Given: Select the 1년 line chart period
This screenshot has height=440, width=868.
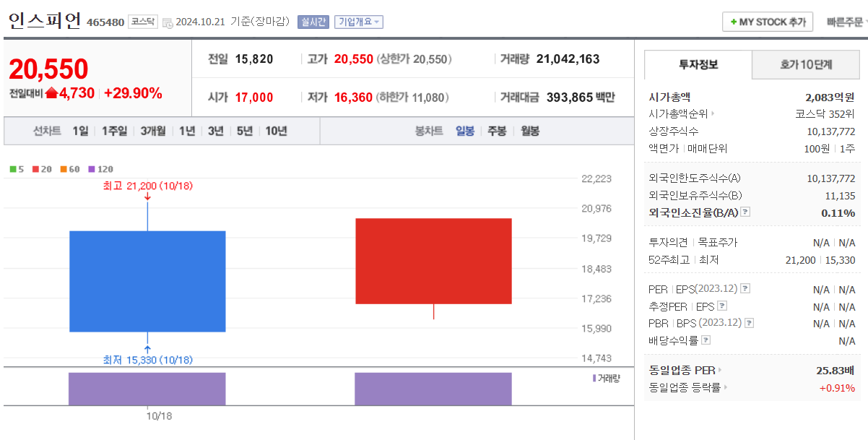Looking at the screenshot, I should click(x=187, y=131).
